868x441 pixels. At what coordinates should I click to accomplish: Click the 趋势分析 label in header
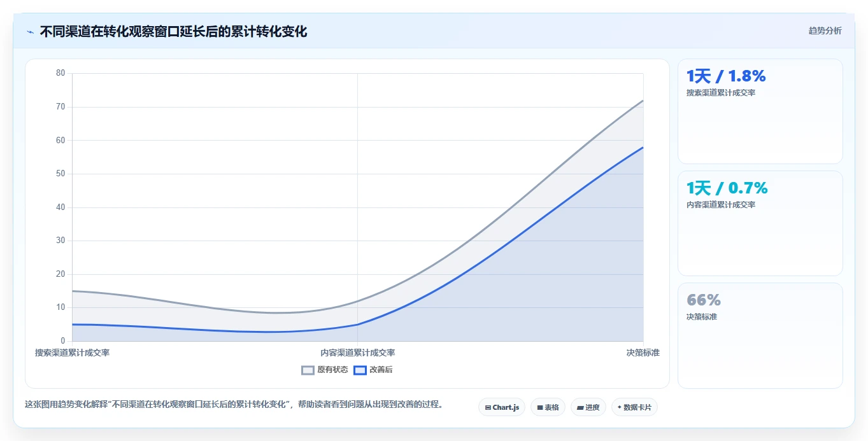pyautogui.click(x=825, y=31)
